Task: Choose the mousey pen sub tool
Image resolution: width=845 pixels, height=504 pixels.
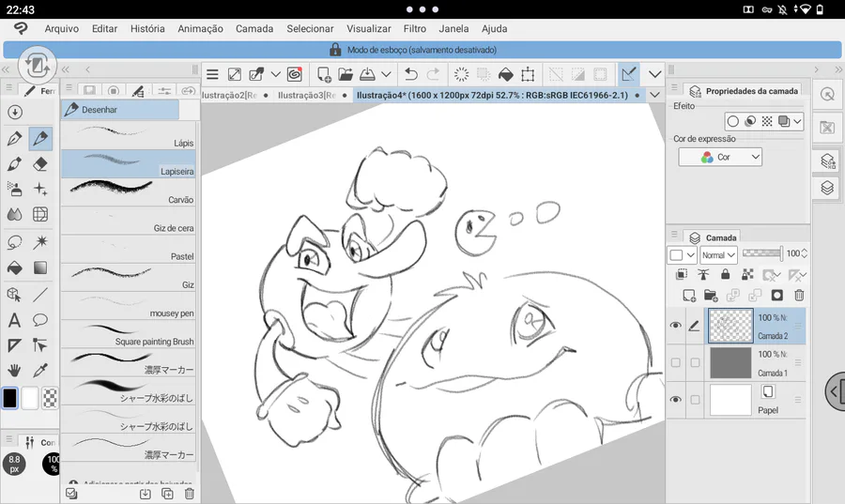Action: (128, 305)
